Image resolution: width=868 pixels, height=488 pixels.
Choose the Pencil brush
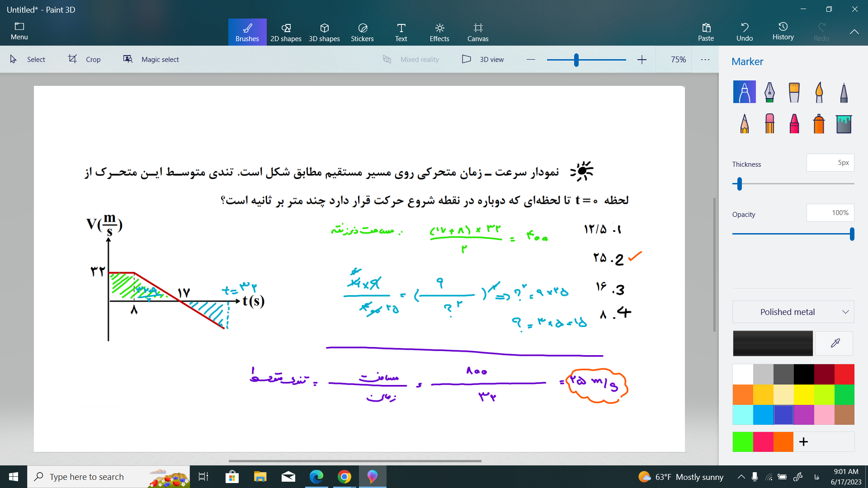(x=745, y=123)
